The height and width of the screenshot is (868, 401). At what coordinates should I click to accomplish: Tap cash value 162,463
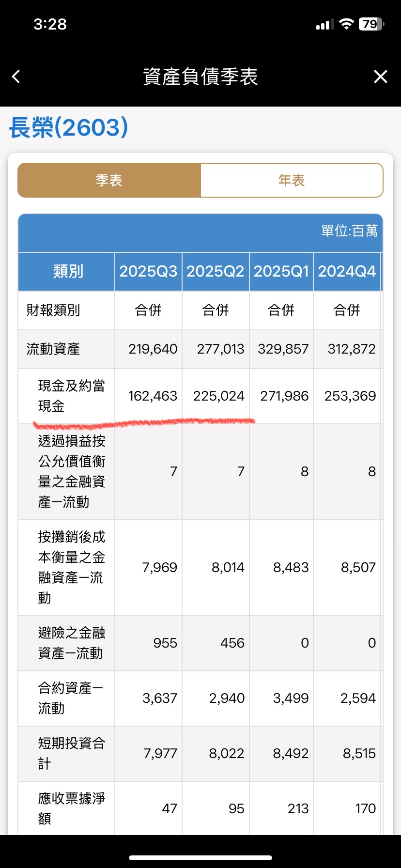[x=153, y=396]
